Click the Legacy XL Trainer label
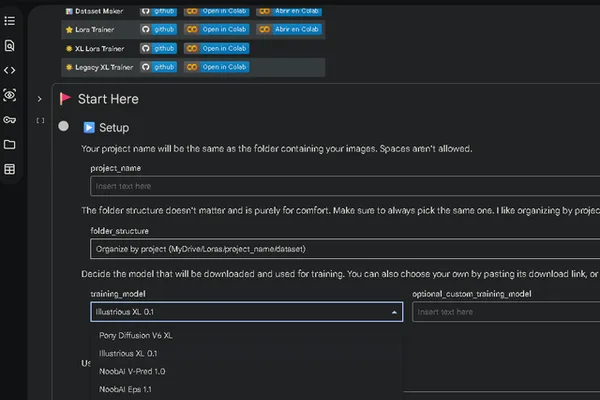Image resolution: width=600 pixels, height=400 pixels. 104,67
